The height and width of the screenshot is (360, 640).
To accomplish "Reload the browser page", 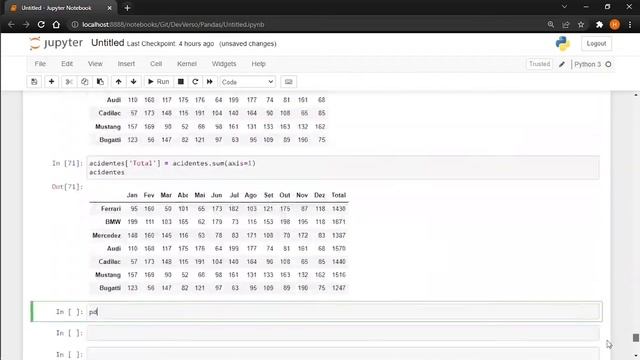I will (x=41, y=24).
